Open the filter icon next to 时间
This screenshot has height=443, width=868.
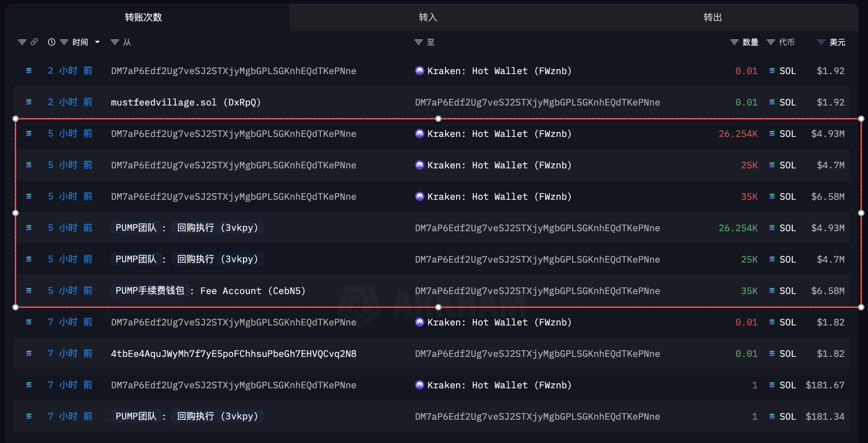pos(64,42)
